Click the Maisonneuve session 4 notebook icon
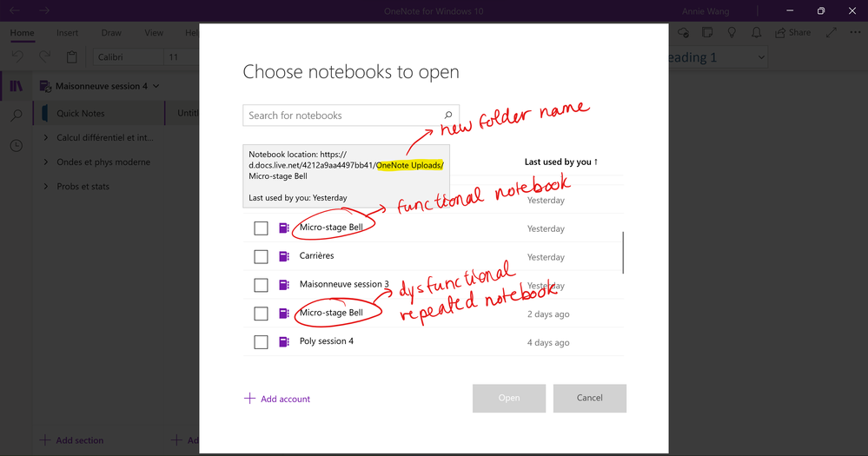This screenshot has height=456, width=868. (x=45, y=86)
